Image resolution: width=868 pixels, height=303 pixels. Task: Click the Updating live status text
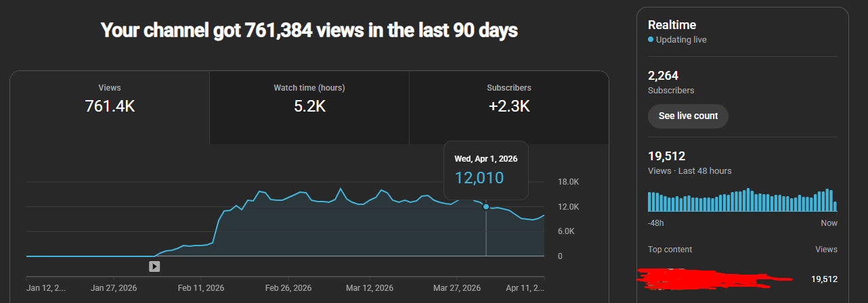tap(681, 40)
